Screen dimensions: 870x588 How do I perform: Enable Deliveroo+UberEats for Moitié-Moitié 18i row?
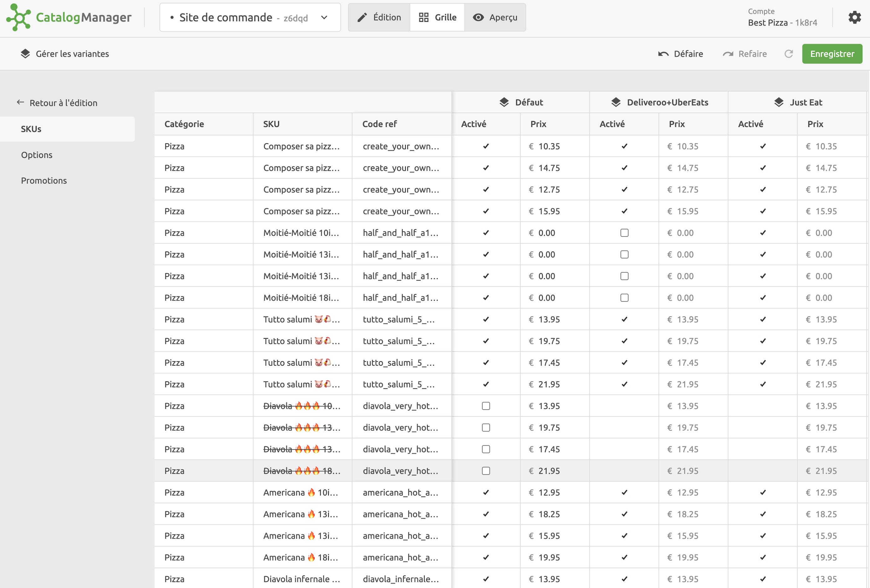tap(624, 298)
